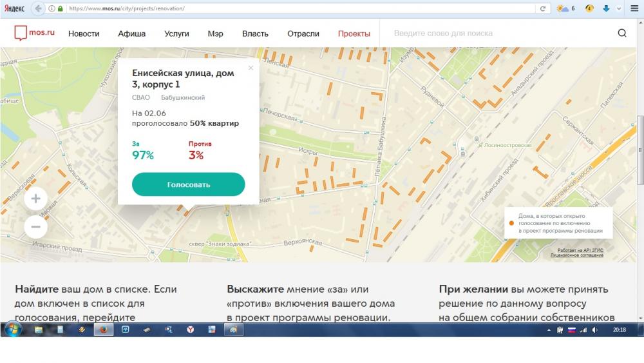Click the browser URL address bar

click(x=296, y=8)
